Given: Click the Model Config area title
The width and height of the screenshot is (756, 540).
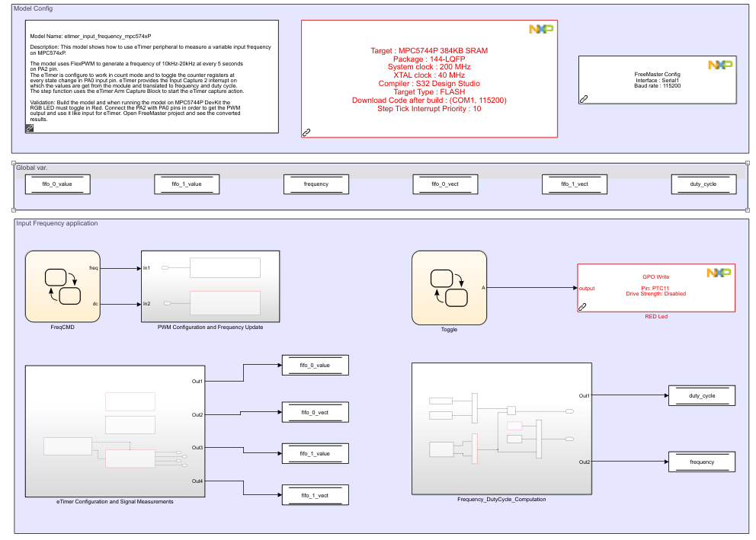Looking at the screenshot, I should [33, 8].
